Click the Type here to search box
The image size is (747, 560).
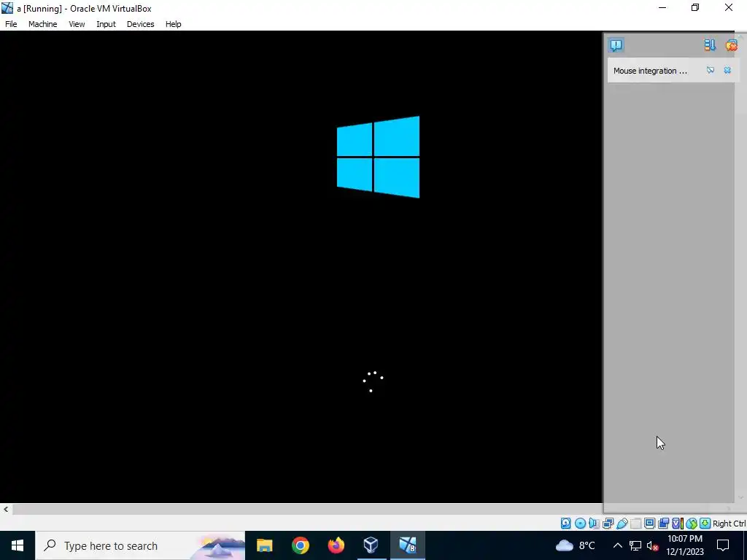pos(140,545)
